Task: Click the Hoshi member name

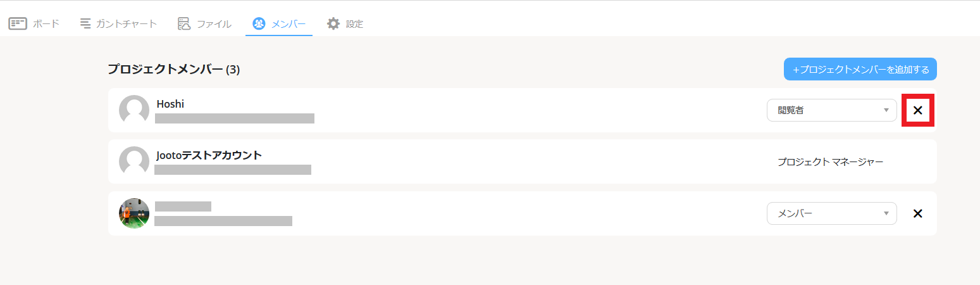Action: pos(170,104)
